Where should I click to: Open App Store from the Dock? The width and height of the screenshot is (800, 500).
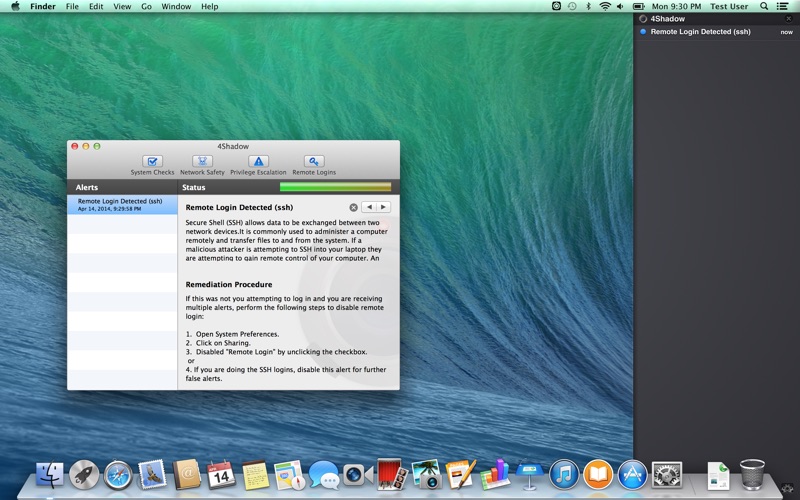coord(632,474)
